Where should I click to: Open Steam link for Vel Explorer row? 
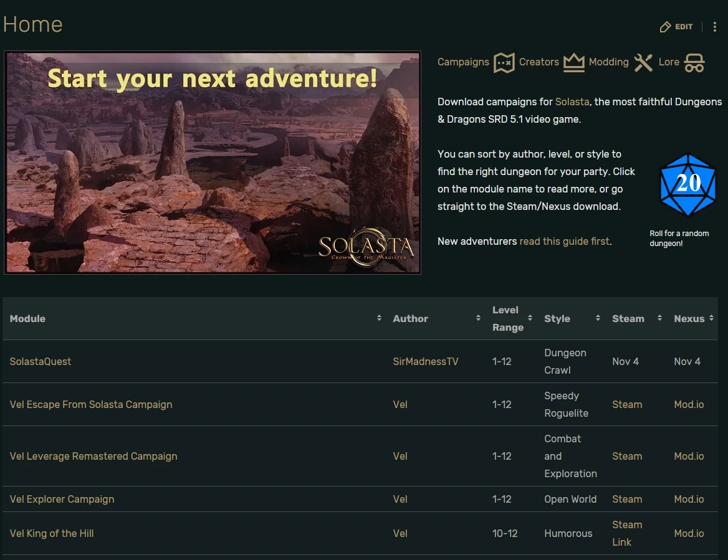pos(627,499)
